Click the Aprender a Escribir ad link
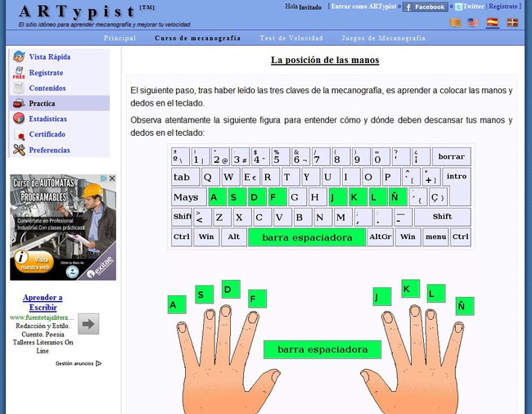532x414 pixels. 43,303
